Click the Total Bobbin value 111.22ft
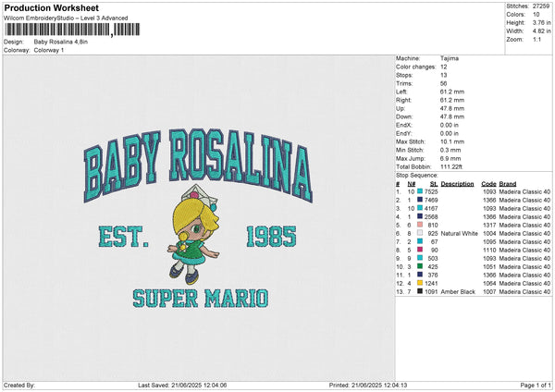 click(451, 166)
